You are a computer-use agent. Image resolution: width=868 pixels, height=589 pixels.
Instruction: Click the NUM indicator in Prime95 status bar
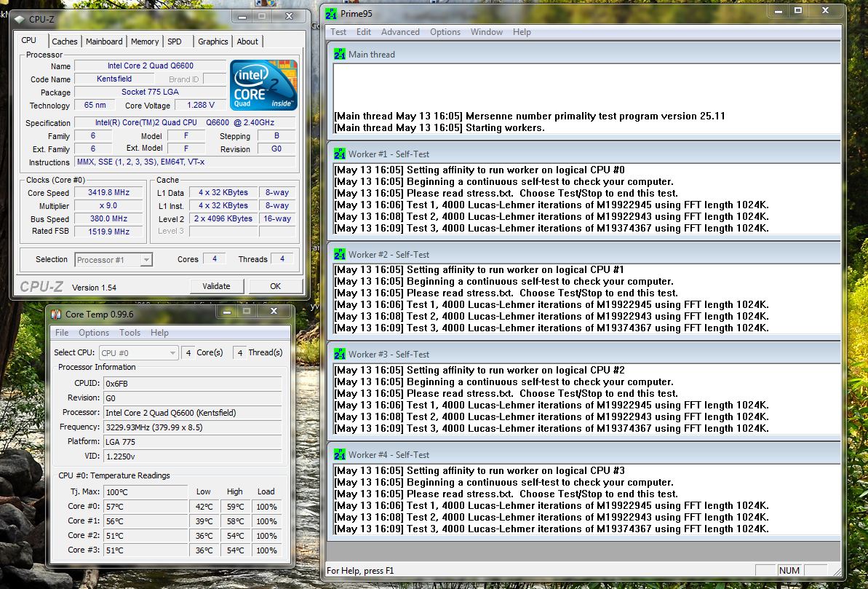coord(789,570)
